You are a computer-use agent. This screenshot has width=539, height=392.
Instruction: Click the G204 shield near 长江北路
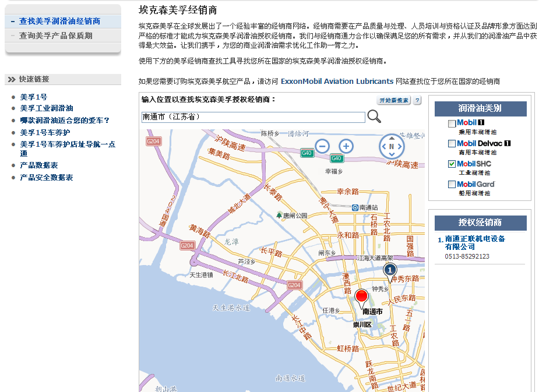click(x=294, y=285)
